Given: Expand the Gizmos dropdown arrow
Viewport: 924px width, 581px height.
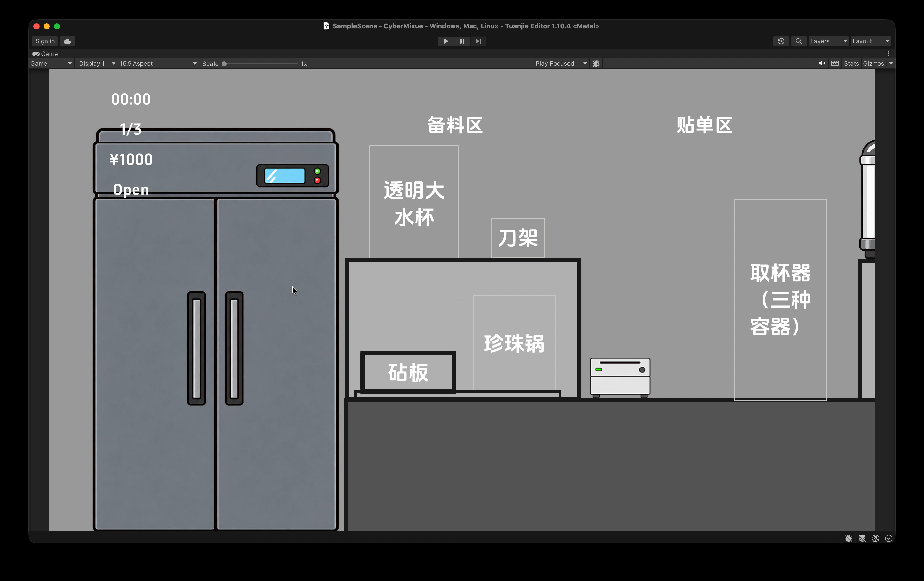Looking at the screenshot, I should pos(891,64).
